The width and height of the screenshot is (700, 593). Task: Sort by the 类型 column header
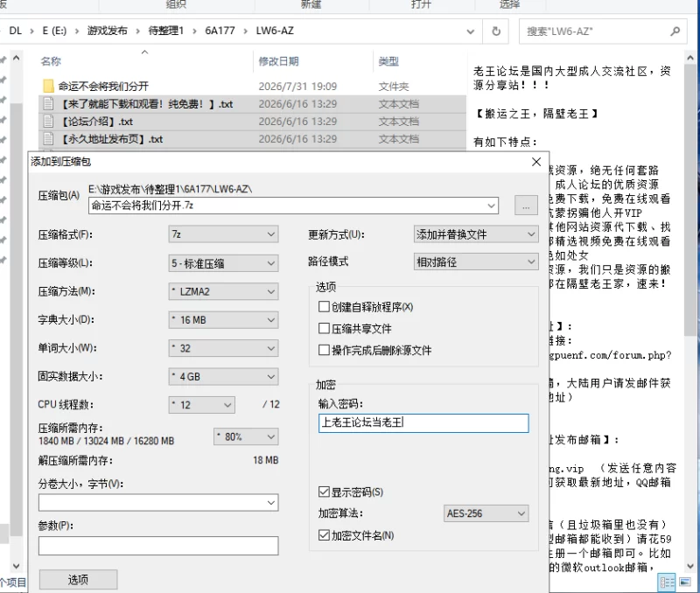coord(388,61)
